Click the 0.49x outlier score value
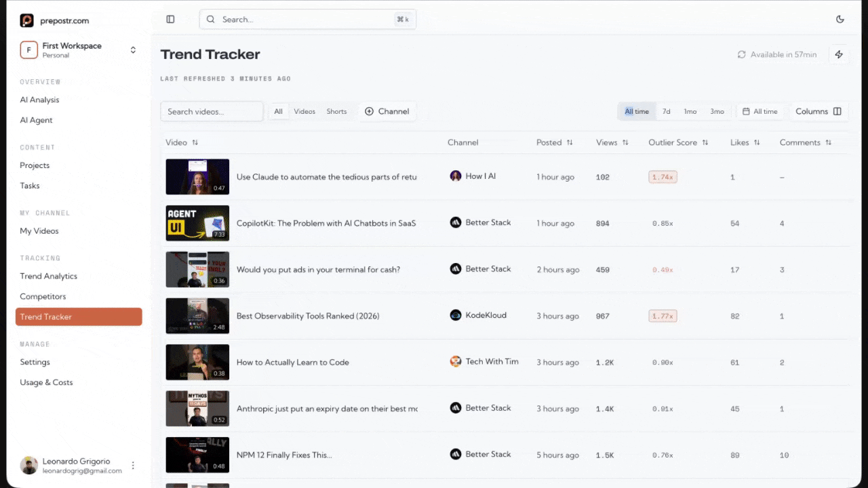This screenshot has height=488, width=868. click(663, 270)
